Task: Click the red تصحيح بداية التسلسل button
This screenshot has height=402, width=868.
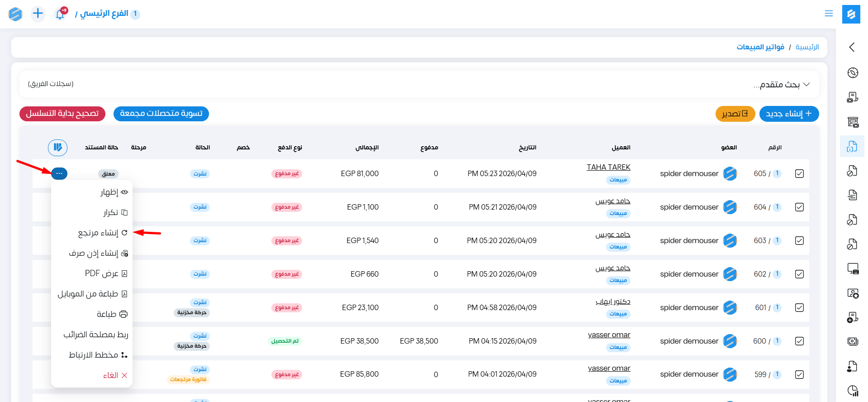Action: click(62, 114)
